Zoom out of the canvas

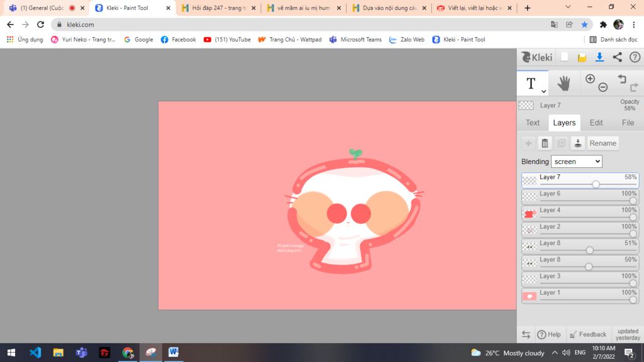point(603,87)
